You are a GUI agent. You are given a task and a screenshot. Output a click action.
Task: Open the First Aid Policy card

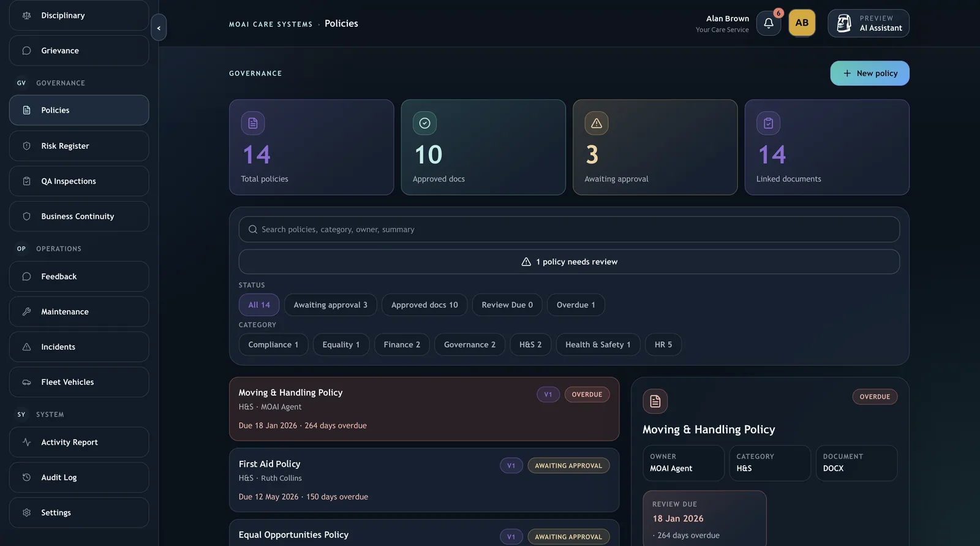pos(424,480)
